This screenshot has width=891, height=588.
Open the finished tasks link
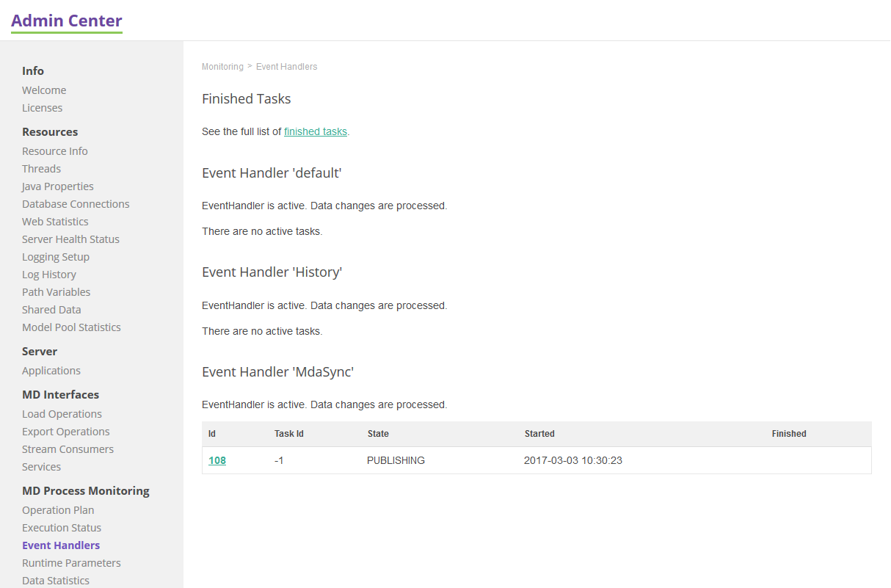coord(315,131)
